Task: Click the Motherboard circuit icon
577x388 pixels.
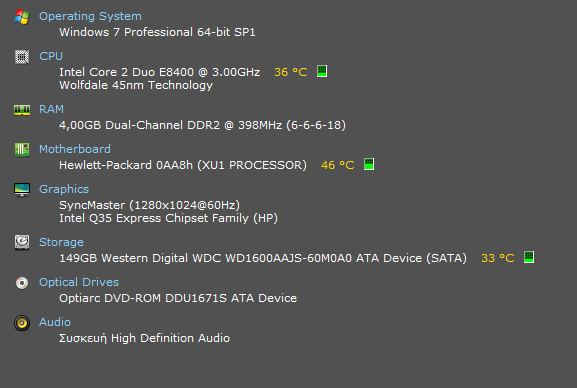Action: 22,149
